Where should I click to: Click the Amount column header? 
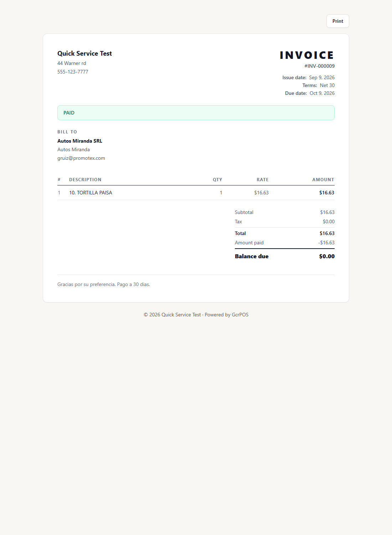(x=323, y=180)
